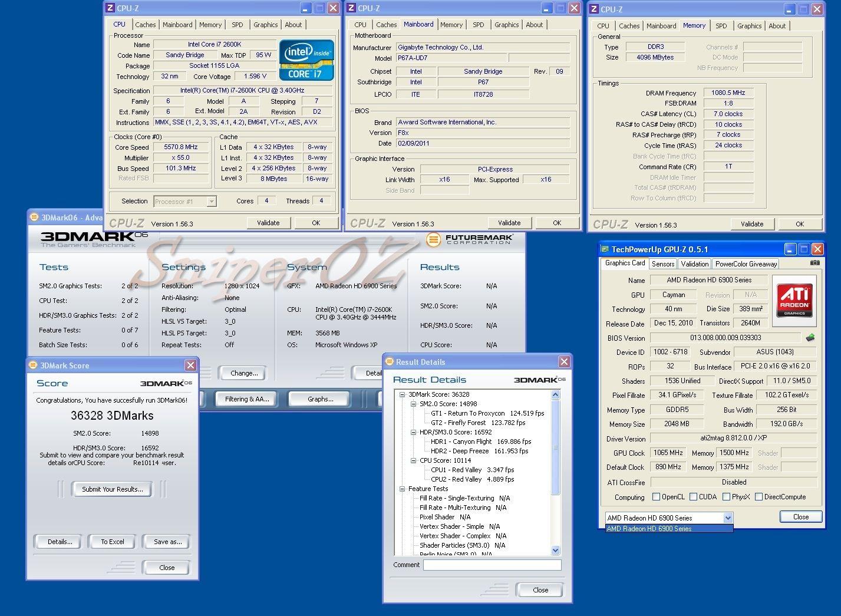Click Save as... in 3DMark Score
Viewport: 841px width, 616px height.
coord(167,542)
